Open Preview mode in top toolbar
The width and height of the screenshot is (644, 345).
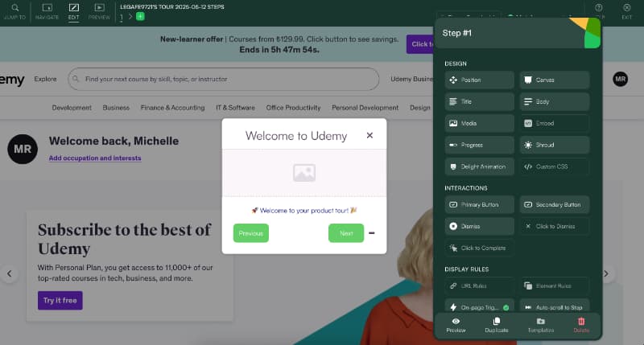(x=99, y=11)
